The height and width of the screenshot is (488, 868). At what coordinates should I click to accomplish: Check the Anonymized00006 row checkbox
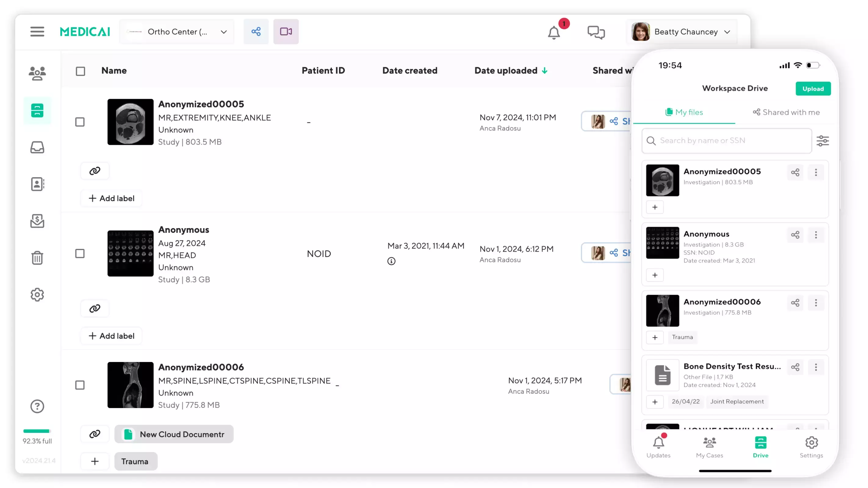tap(80, 385)
